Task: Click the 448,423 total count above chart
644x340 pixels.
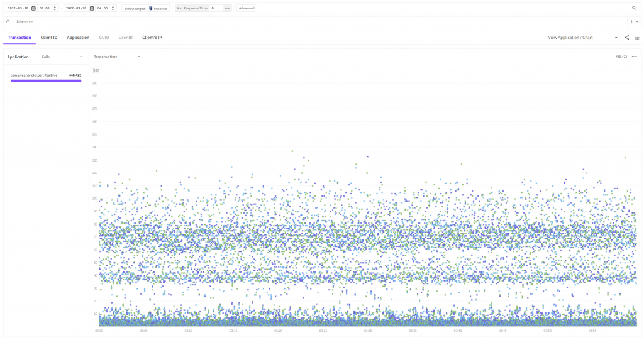Action: (x=621, y=57)
